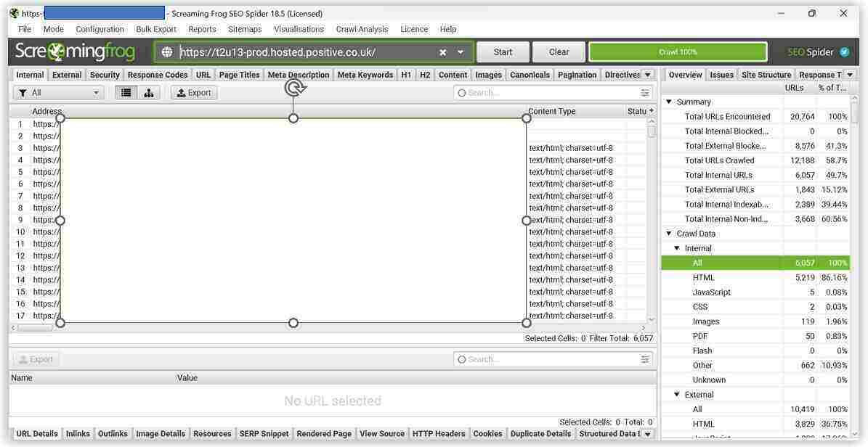Click the lower grayed Export button

[x=36, y=360]
